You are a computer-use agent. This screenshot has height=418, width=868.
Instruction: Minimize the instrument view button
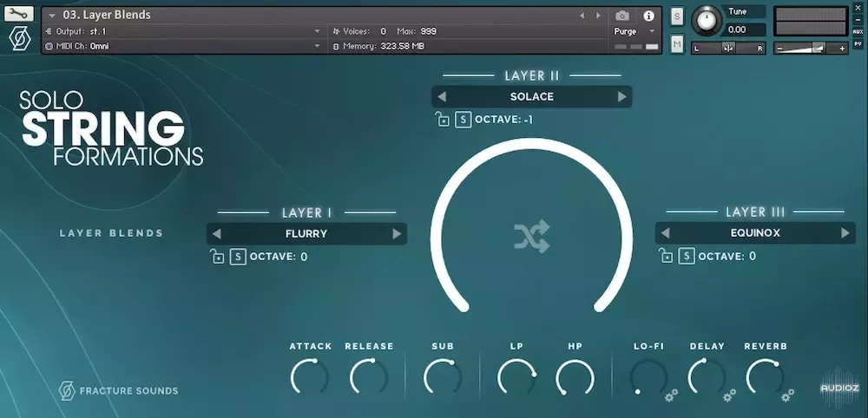(x=858, y=20)
